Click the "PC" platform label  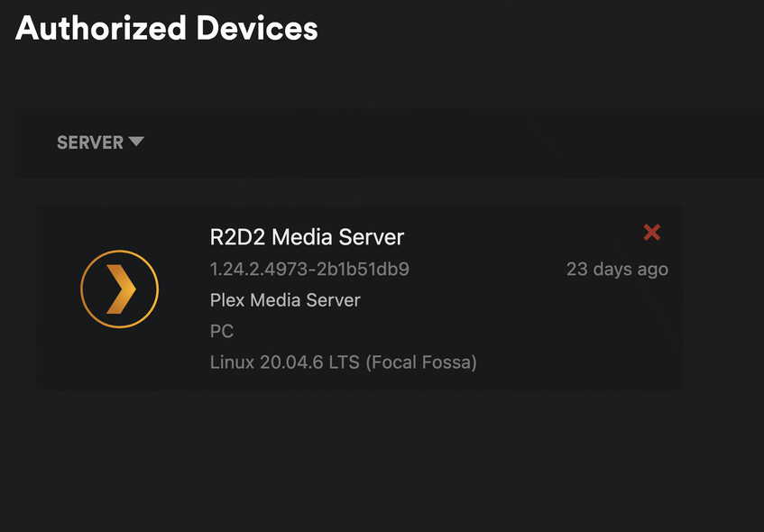(222, 331)
